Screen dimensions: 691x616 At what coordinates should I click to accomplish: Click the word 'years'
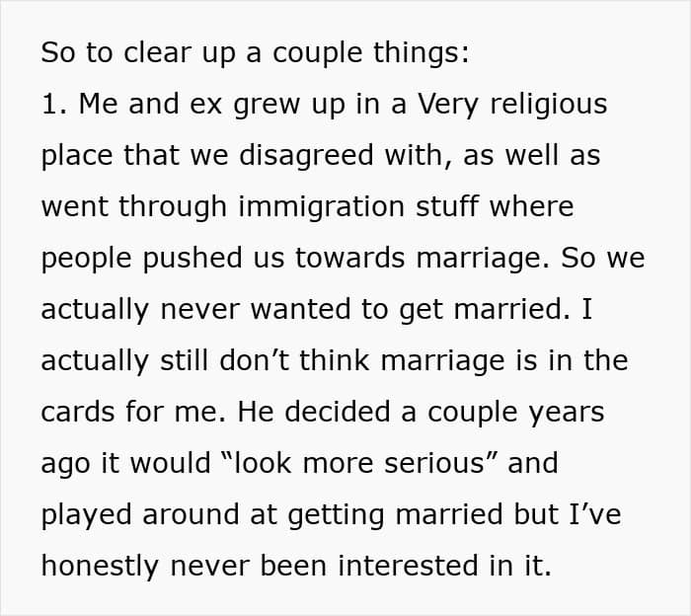(x=566, y=412)
